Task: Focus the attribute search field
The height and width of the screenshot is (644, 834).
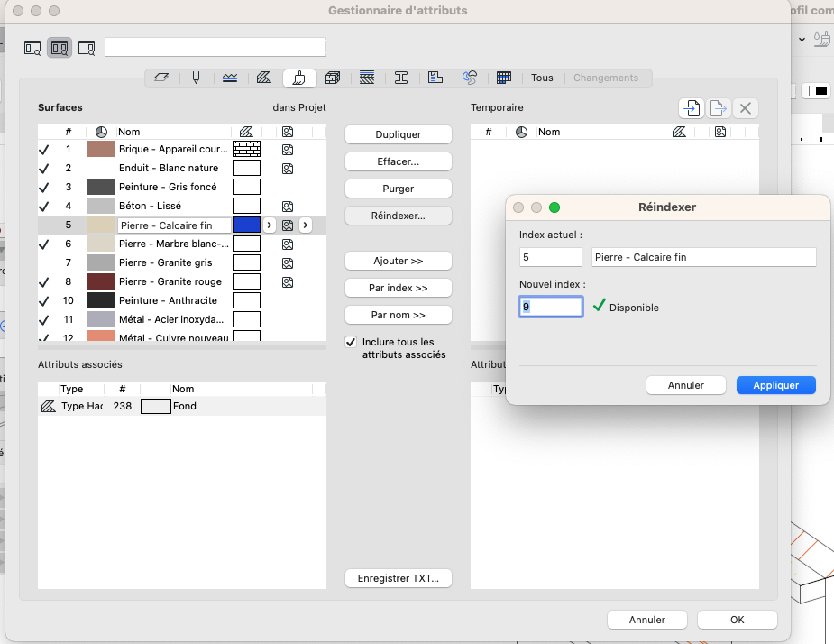Action: [x=215, y=47]
